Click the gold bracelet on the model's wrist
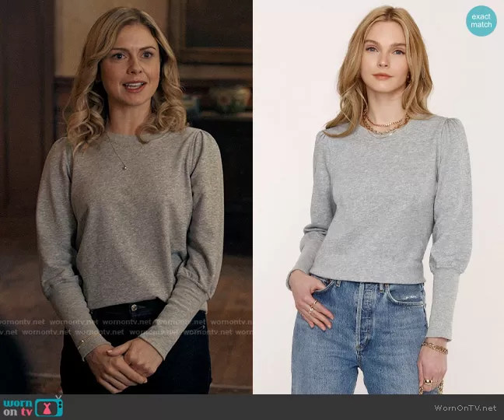 [435, 347]
